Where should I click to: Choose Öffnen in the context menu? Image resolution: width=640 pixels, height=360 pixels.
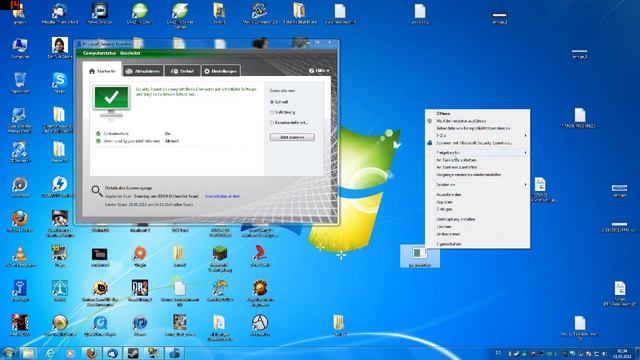477,113
